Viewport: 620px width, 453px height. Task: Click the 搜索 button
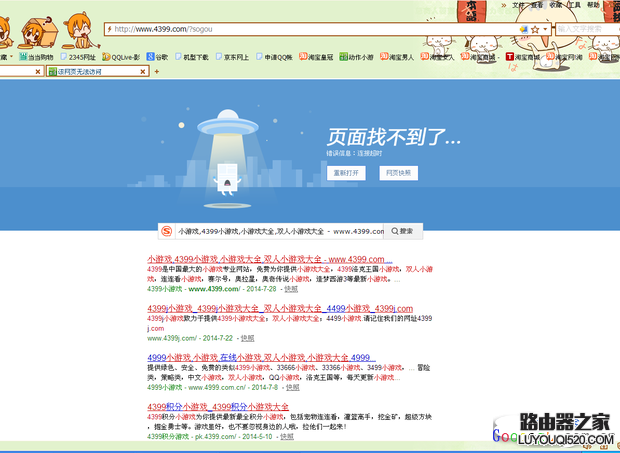coord(403,231)
